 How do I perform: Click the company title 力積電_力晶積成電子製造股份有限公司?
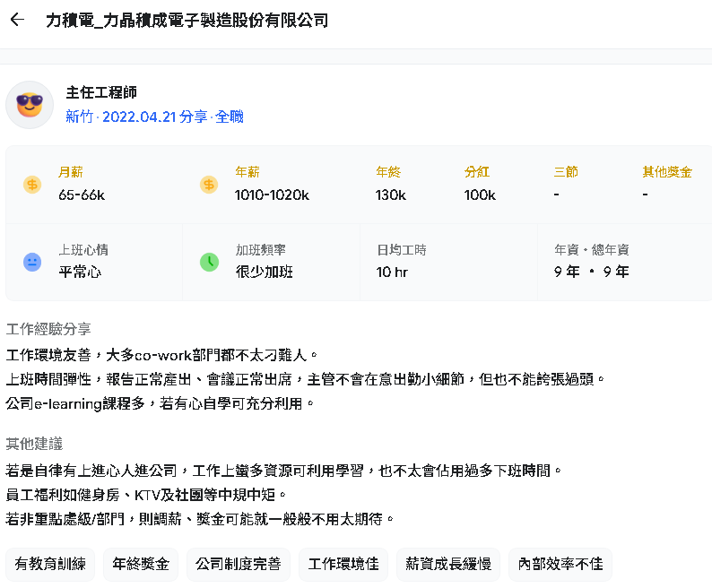[187, 20]
